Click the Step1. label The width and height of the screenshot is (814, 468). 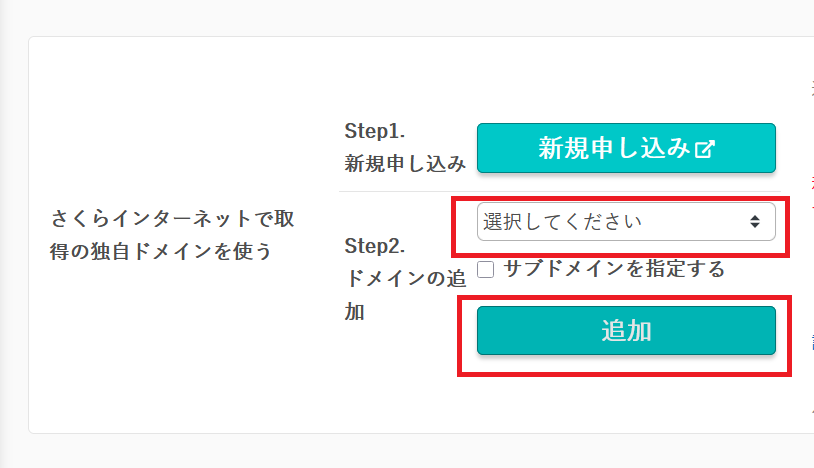click(x=374, y=131)
